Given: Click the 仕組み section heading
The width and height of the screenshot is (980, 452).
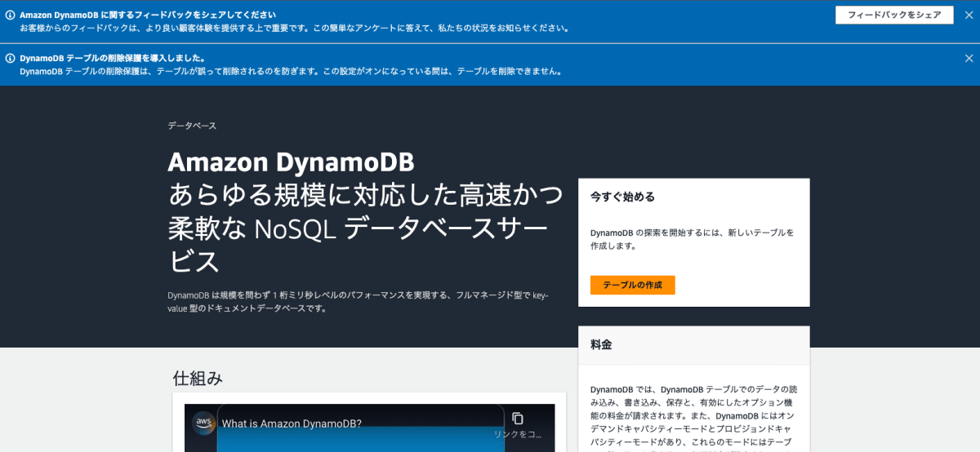Looking at the screenshot, I should point(198,379).
